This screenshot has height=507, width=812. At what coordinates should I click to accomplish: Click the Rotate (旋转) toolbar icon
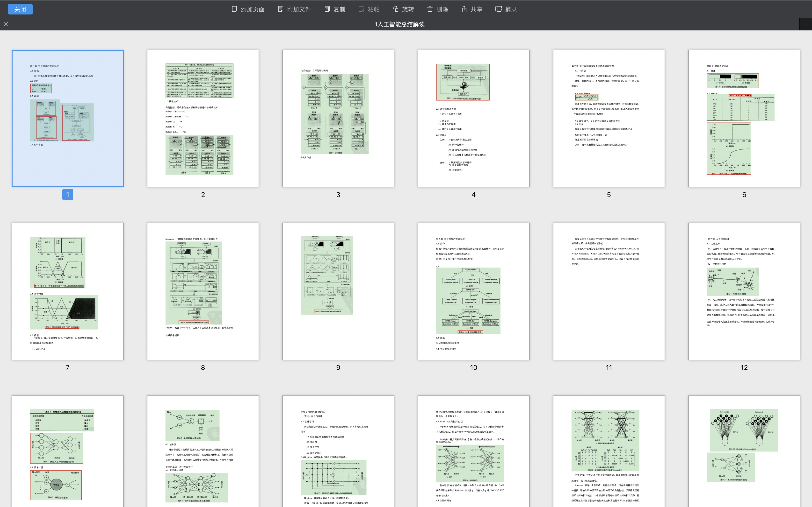tap(396, 9)
